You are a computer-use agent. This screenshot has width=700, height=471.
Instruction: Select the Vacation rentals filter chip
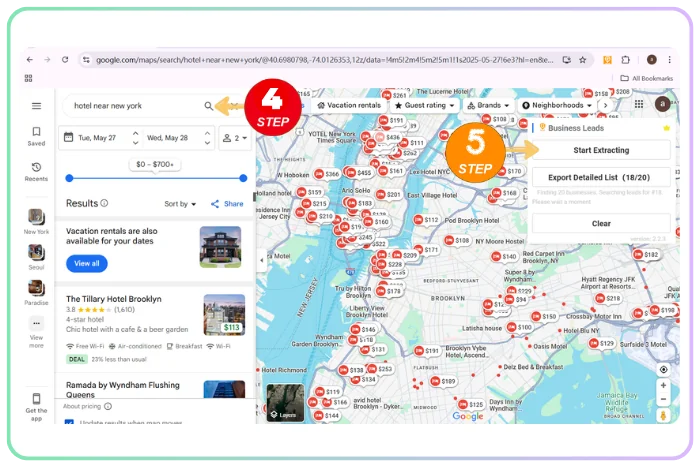(x=349, y=105)
